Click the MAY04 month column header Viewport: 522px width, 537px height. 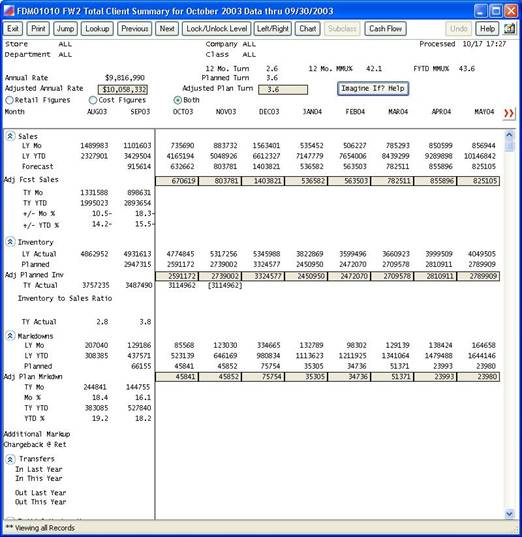pos(484,112)
